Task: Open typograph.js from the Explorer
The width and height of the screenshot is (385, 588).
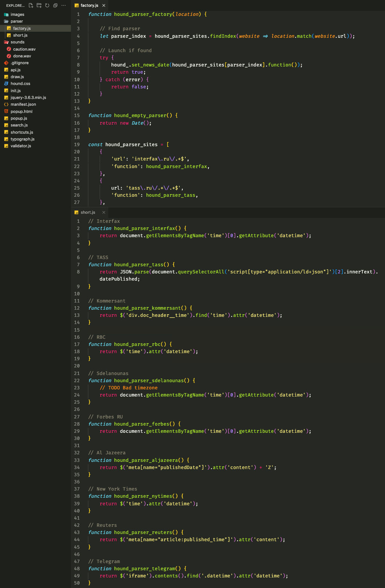Action: point(35,139)
